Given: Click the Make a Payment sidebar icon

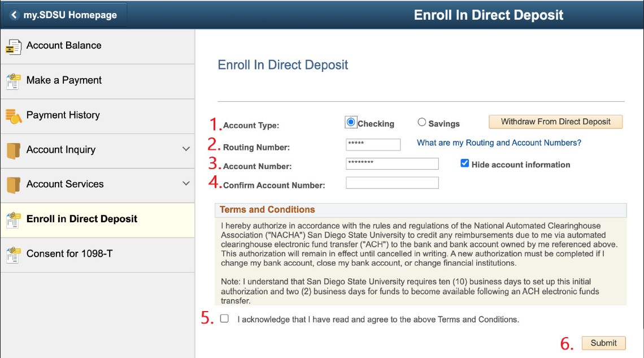Looking at the screenshot, I should [13, 81].
